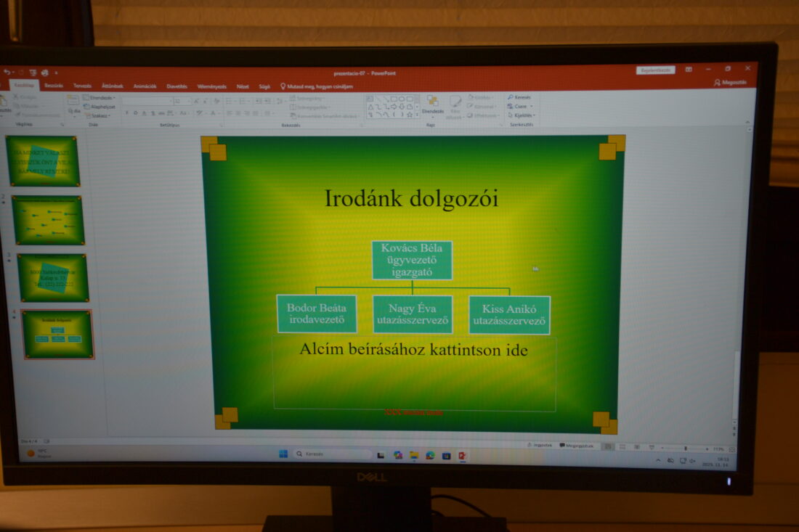Click the Alaphelyzet reset button
This screenshot has height=532, width=799.
point(101,106)
